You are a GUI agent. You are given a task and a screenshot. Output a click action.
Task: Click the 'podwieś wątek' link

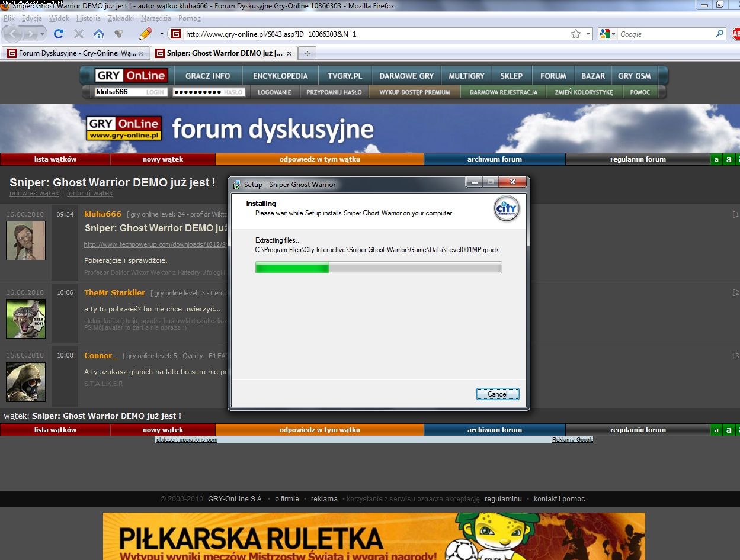click(34, 193)
